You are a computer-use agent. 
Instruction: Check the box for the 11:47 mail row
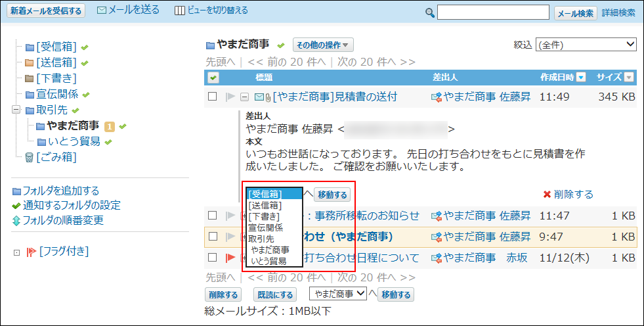pos(212,216)
